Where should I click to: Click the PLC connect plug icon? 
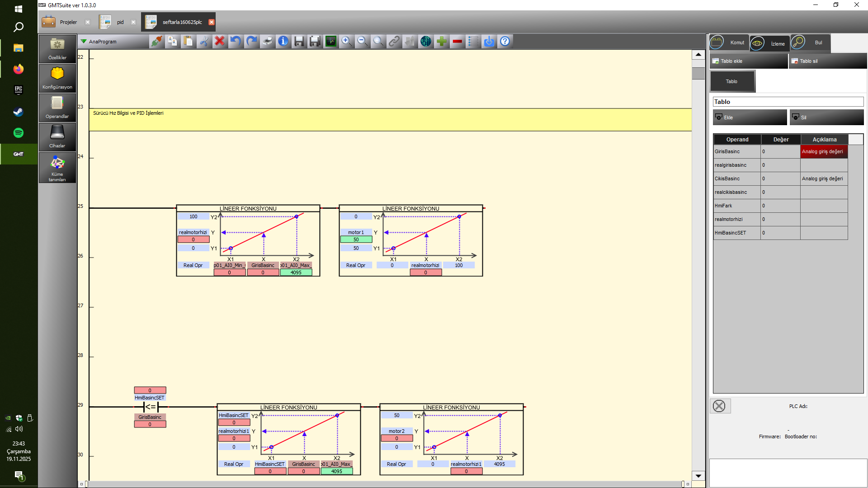tap(156, 42)
